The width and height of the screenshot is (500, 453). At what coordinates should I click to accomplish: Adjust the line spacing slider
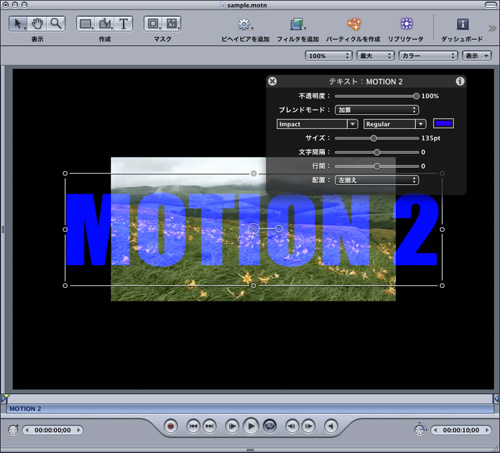(x=377, y=166)
